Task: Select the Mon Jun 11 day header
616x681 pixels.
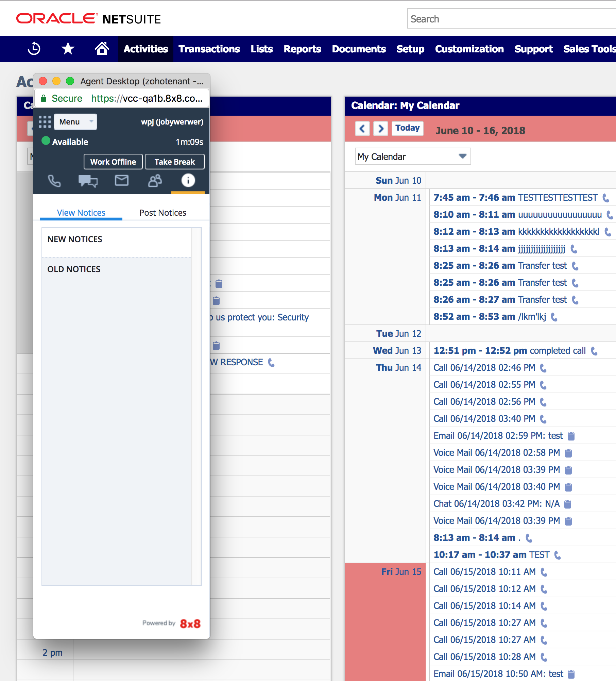Action: (397, 198)
